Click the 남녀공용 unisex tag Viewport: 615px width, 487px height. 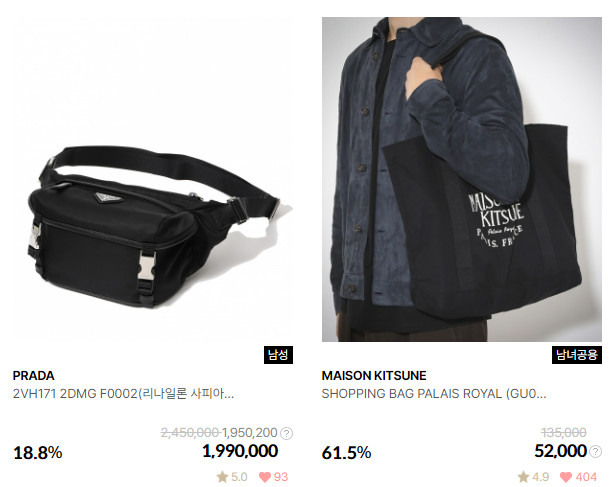[577, 355]
